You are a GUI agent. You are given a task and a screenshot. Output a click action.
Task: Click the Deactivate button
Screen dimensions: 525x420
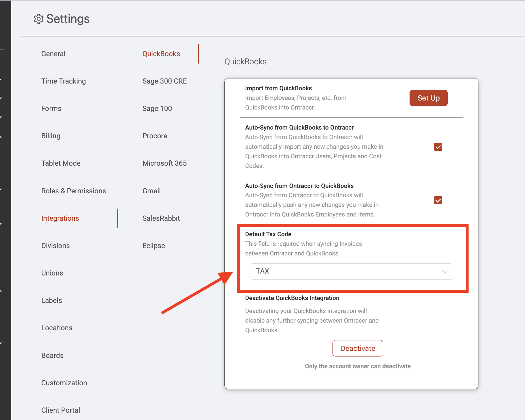358,348
